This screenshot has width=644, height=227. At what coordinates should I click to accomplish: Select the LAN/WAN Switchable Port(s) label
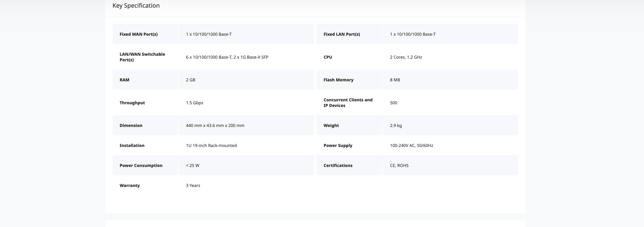pos(142,57)
